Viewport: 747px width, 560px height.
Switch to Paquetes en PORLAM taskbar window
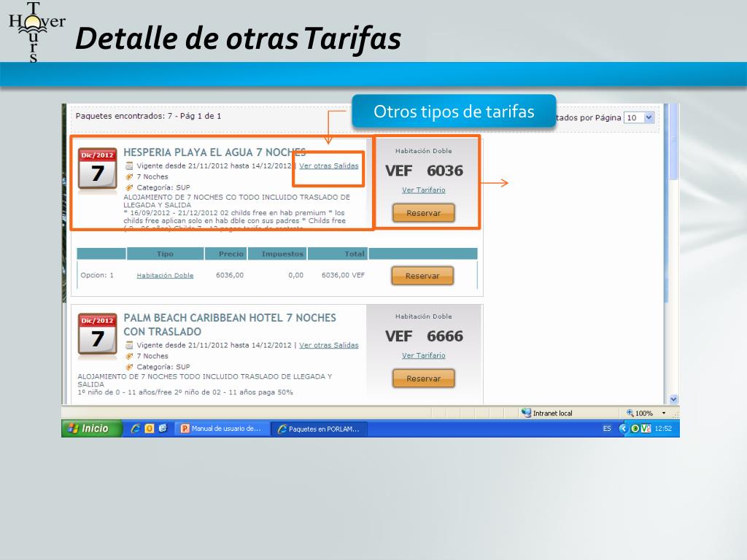(x=320, y=429)
